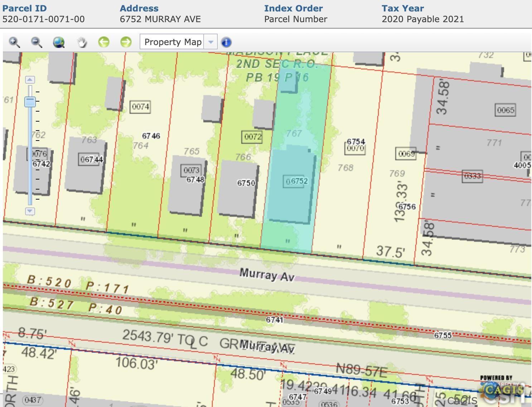Screen dimensions: 532x407
Task: Select the zoom in magnifier tool
Action: (x=14, y=42)
